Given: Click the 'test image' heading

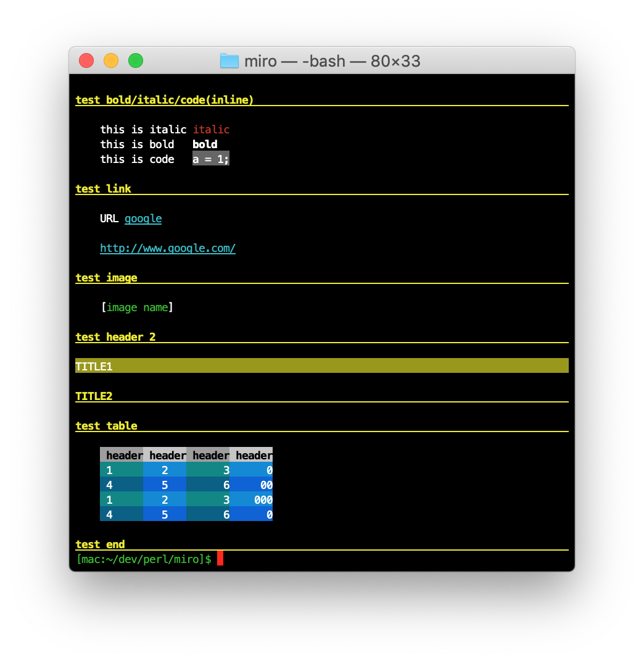Looking at the screenshot, I should coord(107,278).
